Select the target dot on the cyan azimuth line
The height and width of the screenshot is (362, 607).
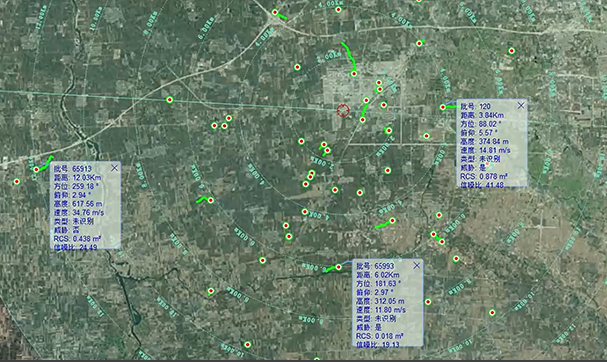[170, 100]
